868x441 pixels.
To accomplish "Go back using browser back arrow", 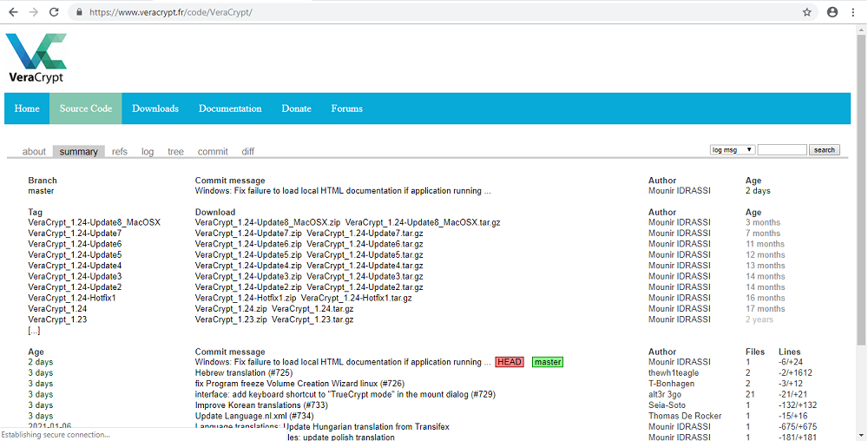I will point(13,12).
